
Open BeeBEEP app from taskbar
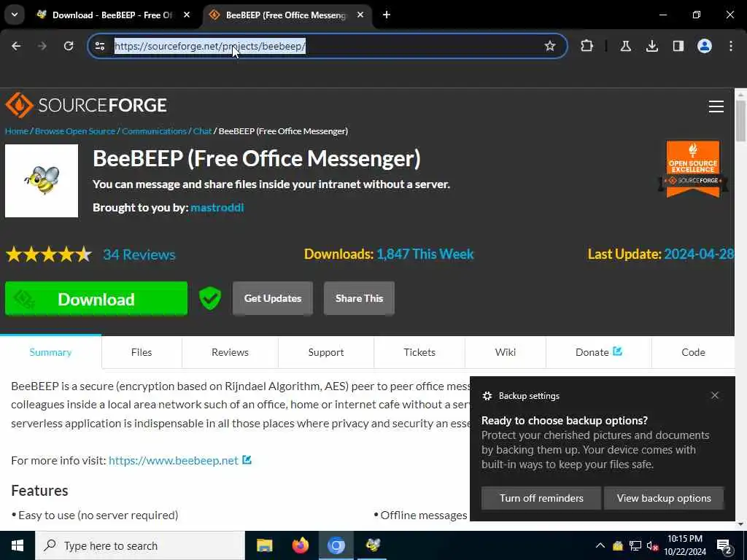373,545
